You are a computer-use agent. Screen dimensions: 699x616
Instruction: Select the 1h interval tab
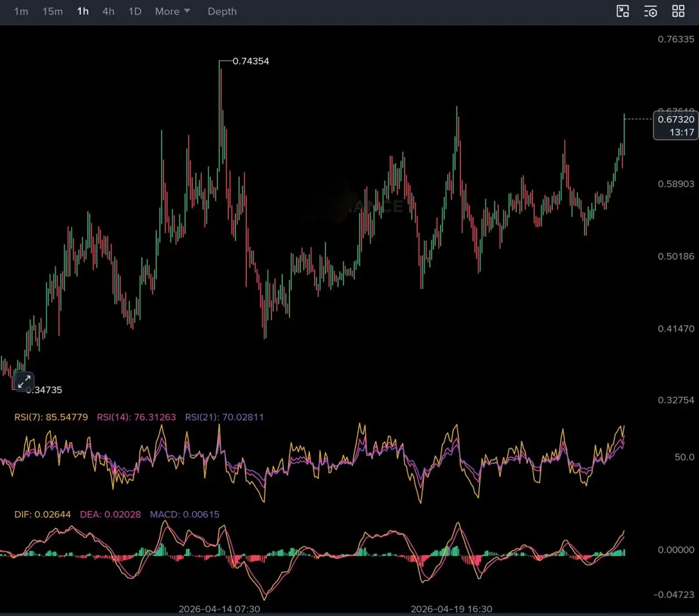click(x=83, y=12)
